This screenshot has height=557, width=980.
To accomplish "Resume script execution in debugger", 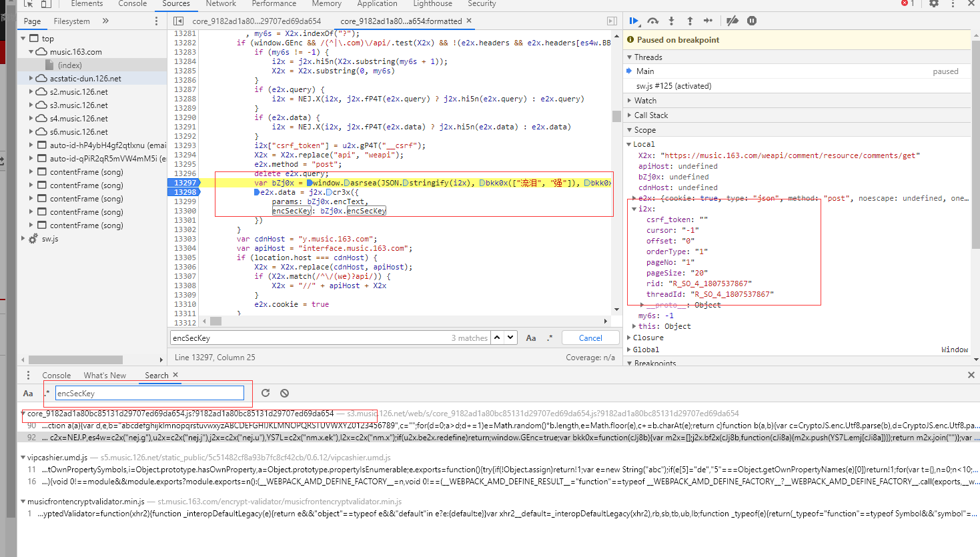I will (634, 21).
